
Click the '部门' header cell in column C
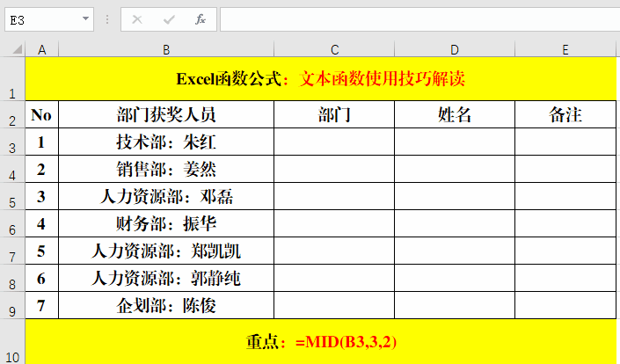334,114
